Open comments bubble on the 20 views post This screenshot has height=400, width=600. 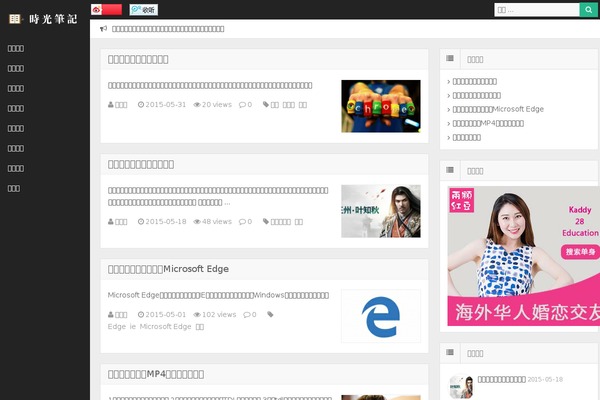(242, 105)
